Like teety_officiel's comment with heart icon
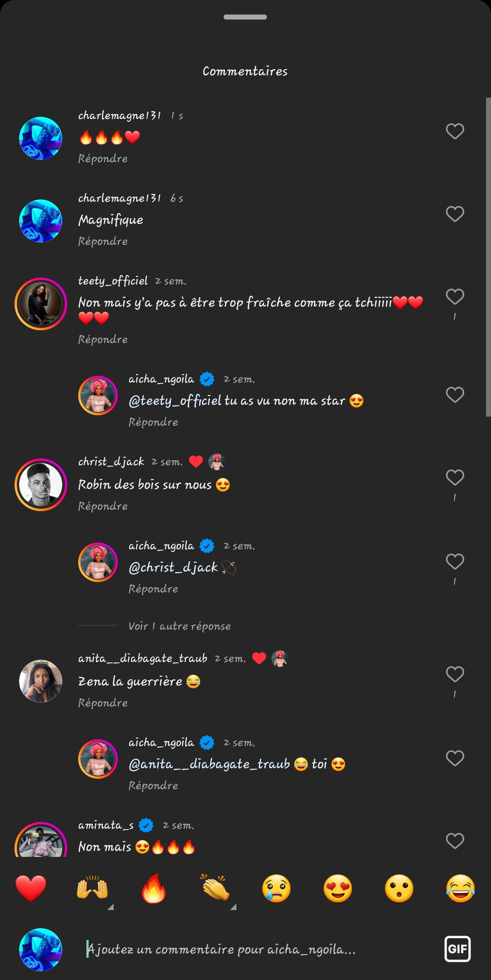 [x=455, y=297]
